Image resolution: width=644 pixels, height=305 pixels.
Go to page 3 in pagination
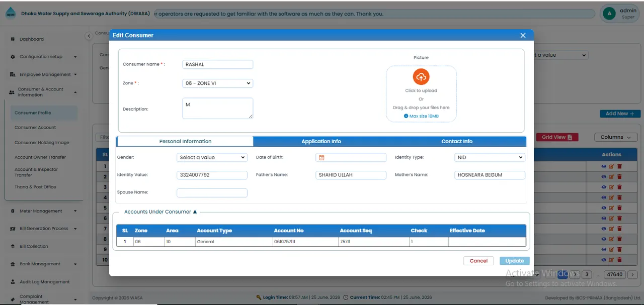coord(587,274)
